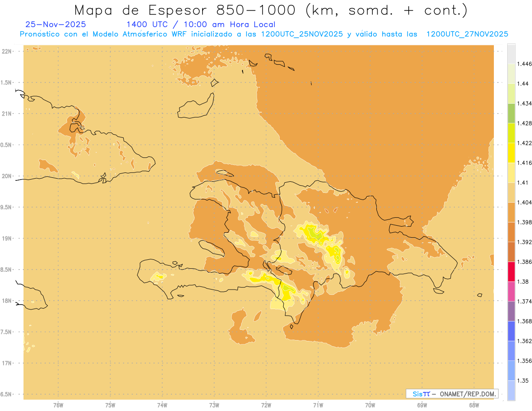Click the colorbar value '1.416'
This screenshot has width=532, height=411.
coord(524,163)
